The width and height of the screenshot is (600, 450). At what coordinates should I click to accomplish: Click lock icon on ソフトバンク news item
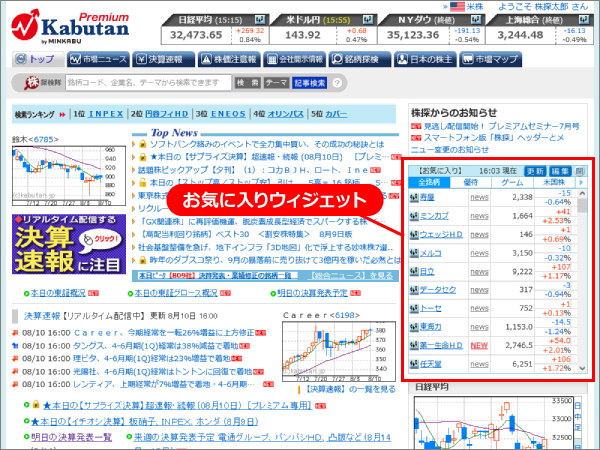click(x=143, y=144)
